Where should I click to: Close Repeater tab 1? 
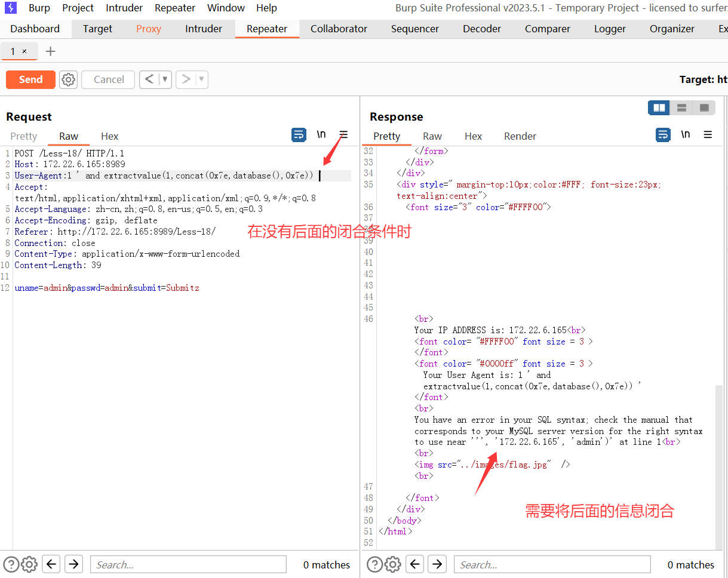coord(24,51)
